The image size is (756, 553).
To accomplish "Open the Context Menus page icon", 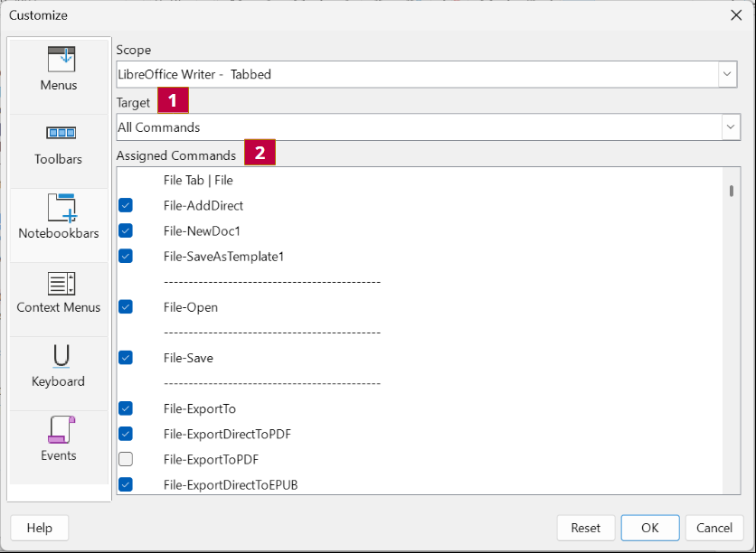I will pyautogui.click(x=61, y=283).
